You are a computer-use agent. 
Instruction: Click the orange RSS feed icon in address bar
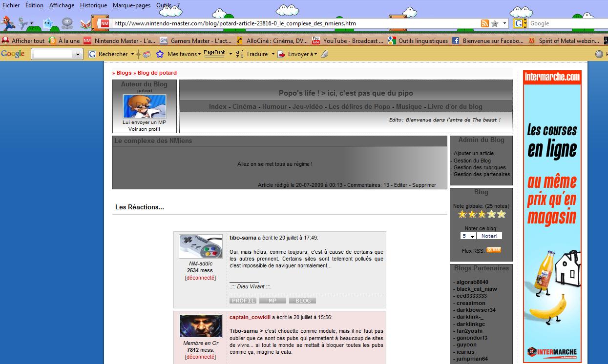point(484,23)
